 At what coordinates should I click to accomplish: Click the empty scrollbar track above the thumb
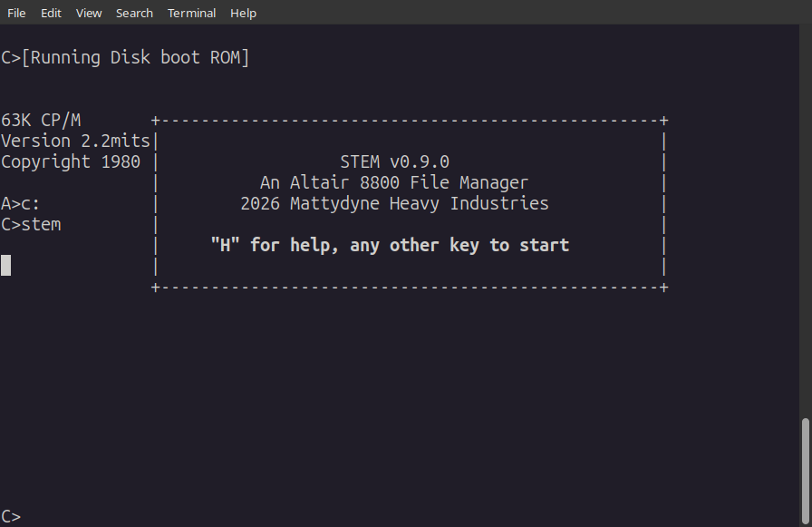[x=806, y=220]
